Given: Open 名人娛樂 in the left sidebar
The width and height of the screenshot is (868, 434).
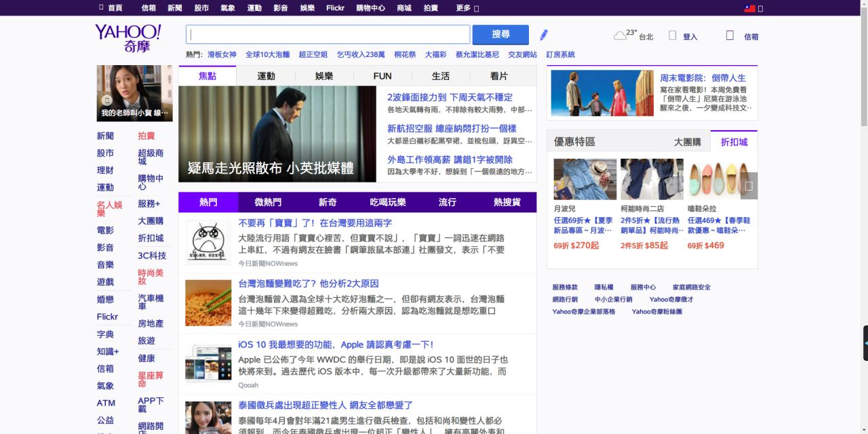Looking at the screenshot, I should pyautogui.click(x=110, y=209).
